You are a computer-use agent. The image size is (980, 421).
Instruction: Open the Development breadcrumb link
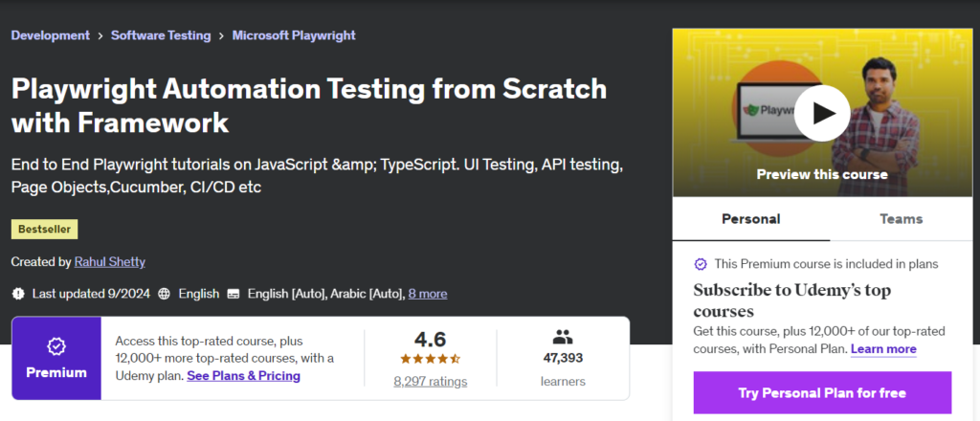click(51, 35)
